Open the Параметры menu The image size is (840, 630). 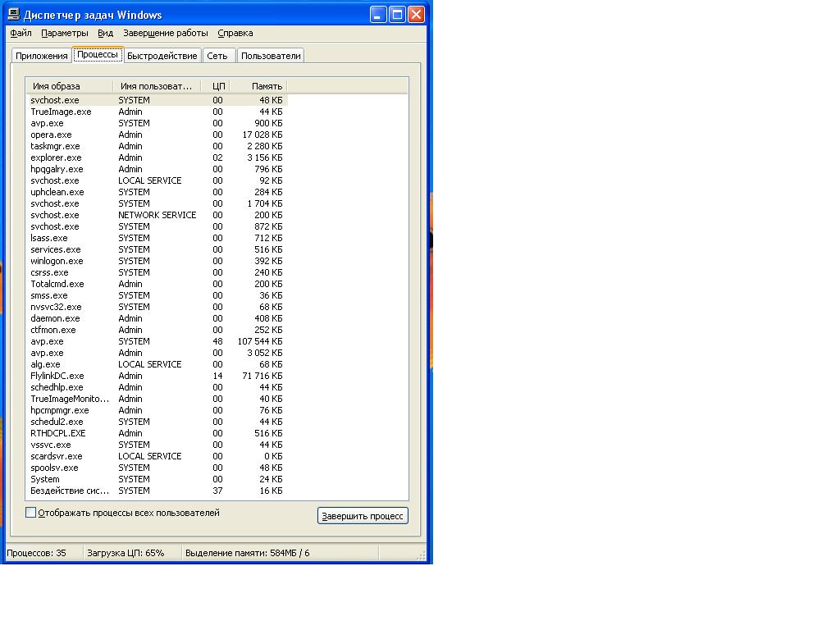click(65, 33)
